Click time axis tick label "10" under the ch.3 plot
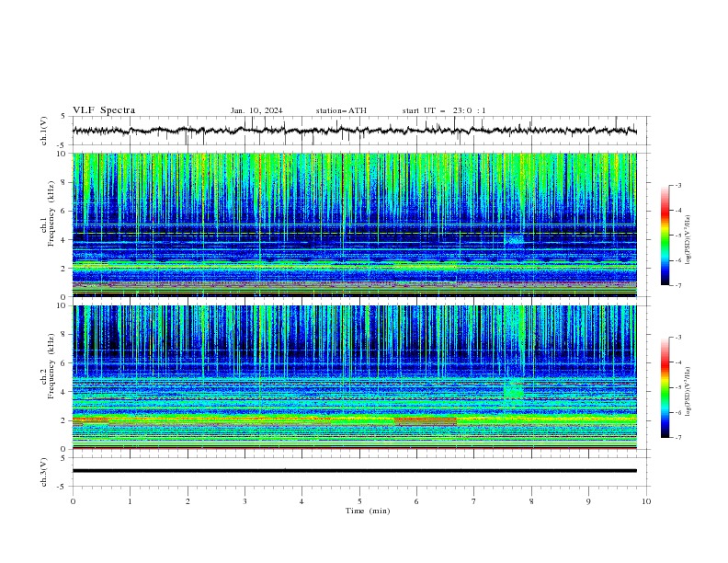 (646, 501)
